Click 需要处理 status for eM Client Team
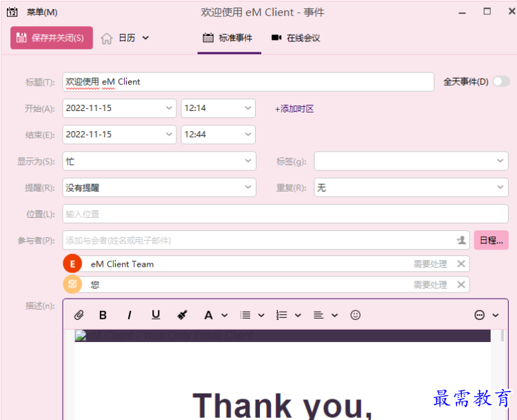This screenshot has height=420, width=517. click(x=430, y=264)
